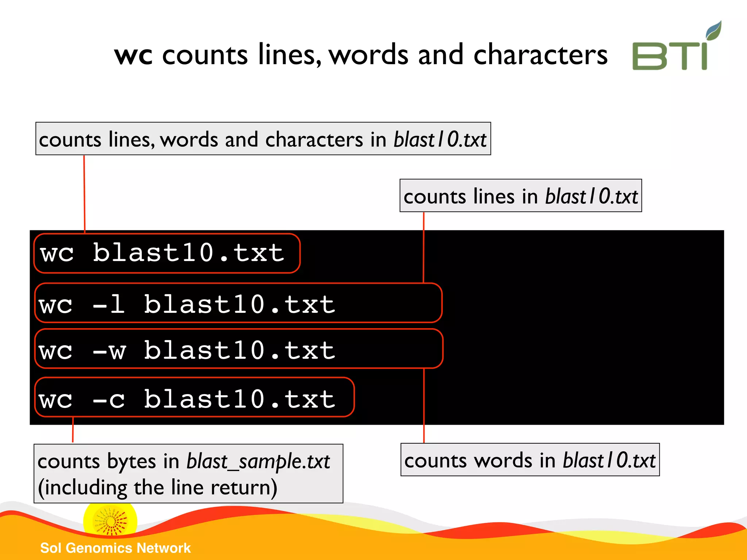
Task: Click the 'counts lines in blast10.txt' label
Action: coord(520,196)
